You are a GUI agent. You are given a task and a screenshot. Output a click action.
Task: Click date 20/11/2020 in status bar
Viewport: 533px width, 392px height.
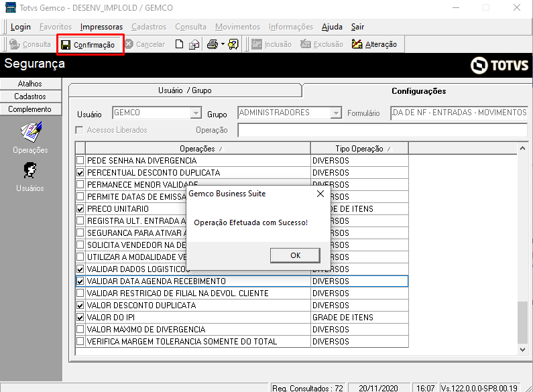tap(378, 388)
